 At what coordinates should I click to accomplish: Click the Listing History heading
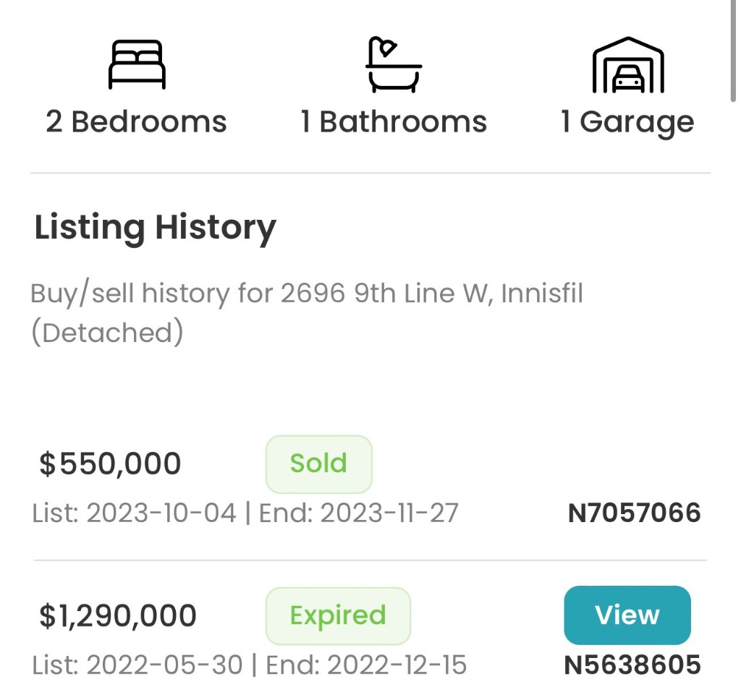point(155,228)
